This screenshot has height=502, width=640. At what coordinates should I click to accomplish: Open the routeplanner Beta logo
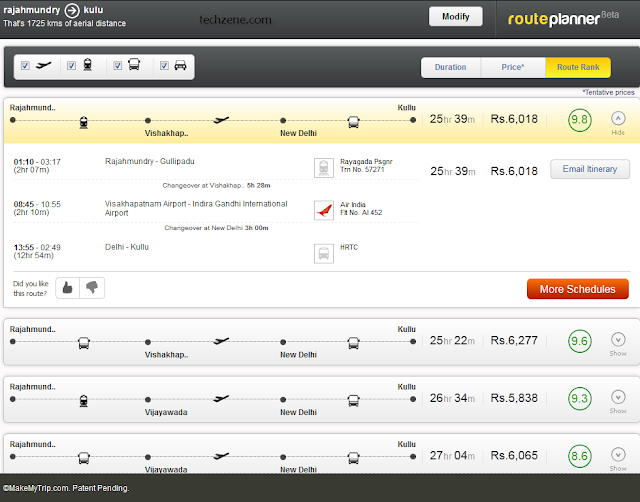[563, 18]
